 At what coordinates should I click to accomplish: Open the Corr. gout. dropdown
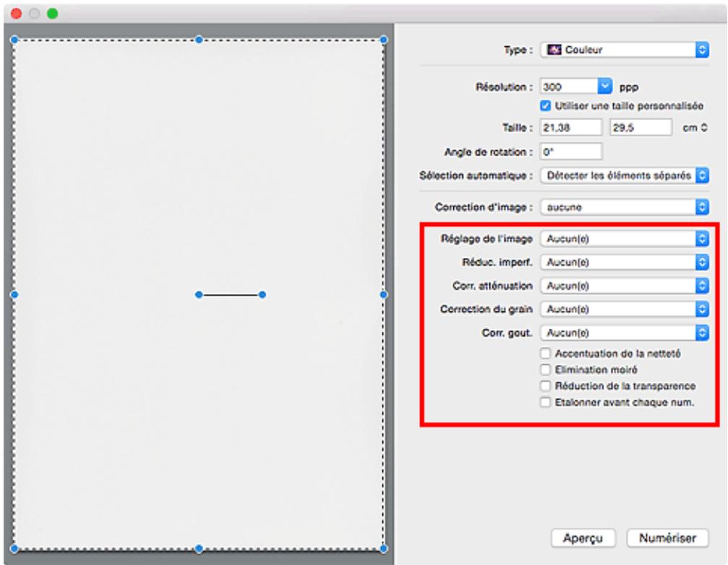point(623,332)
